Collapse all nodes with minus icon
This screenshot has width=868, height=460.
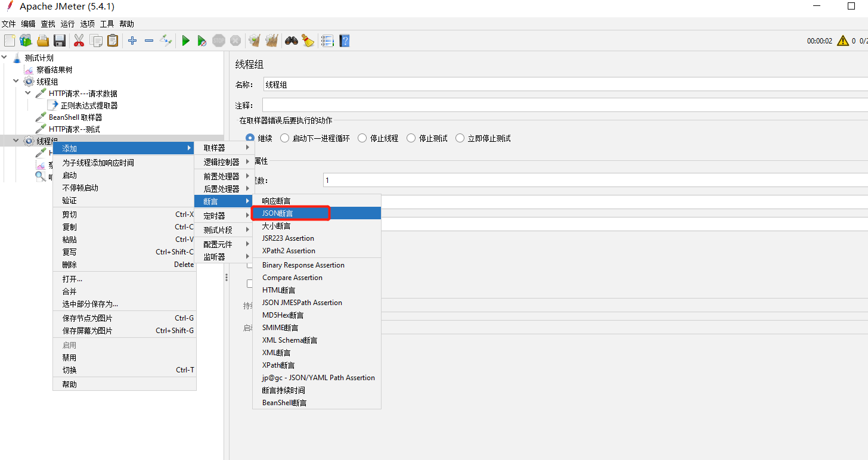(x=149, y=41)
